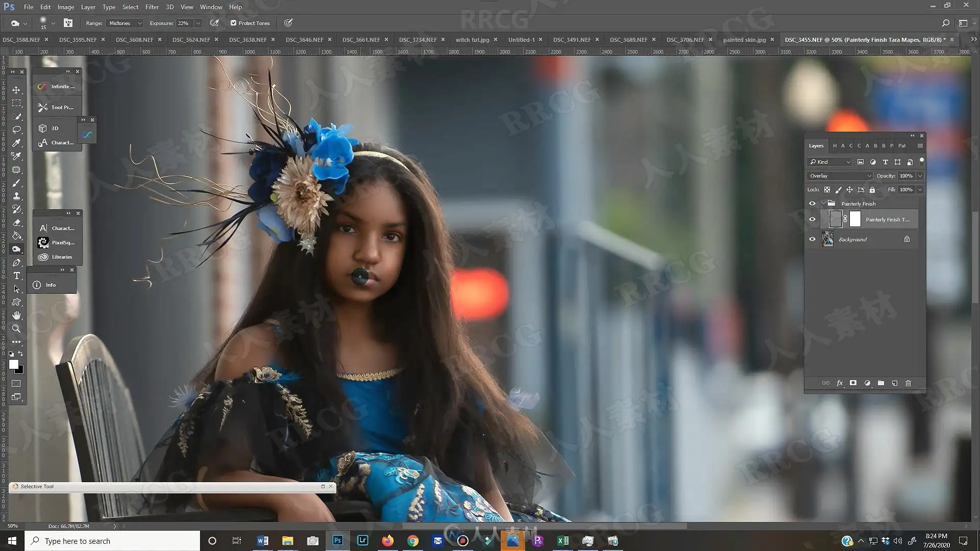Screen dimensions: 980x551
Task: Swap foreground and background colors
Action: point(20,353)
